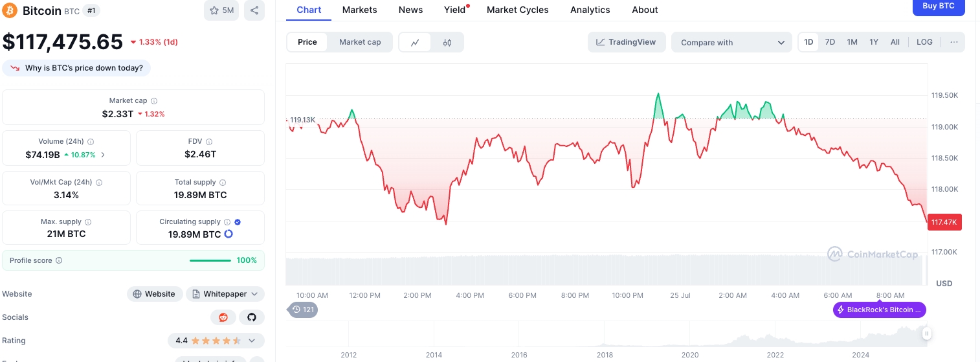The height and width of the screenshot is (362, 980).
Task: Click "Why is BTC's price down today?"
Action: [x=77, y=68]
